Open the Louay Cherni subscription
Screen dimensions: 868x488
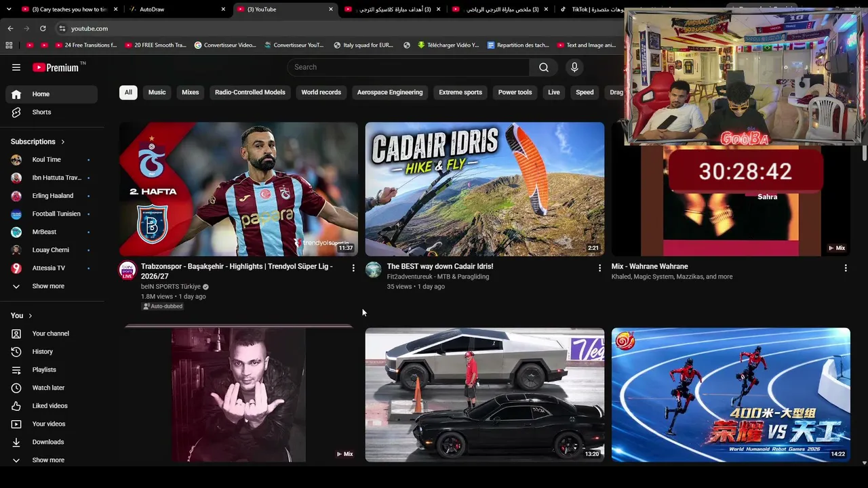[52, 250]
